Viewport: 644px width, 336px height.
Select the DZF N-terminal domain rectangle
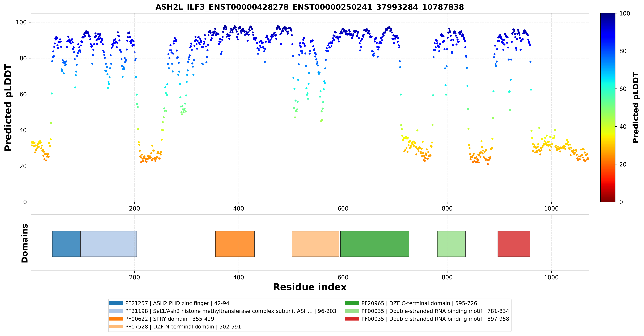pyautogui.click(x=315, y=244)
